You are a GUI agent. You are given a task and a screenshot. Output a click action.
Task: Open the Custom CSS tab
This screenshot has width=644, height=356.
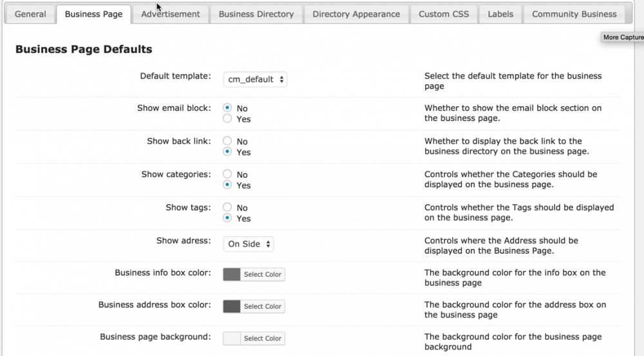coord(444,14)
